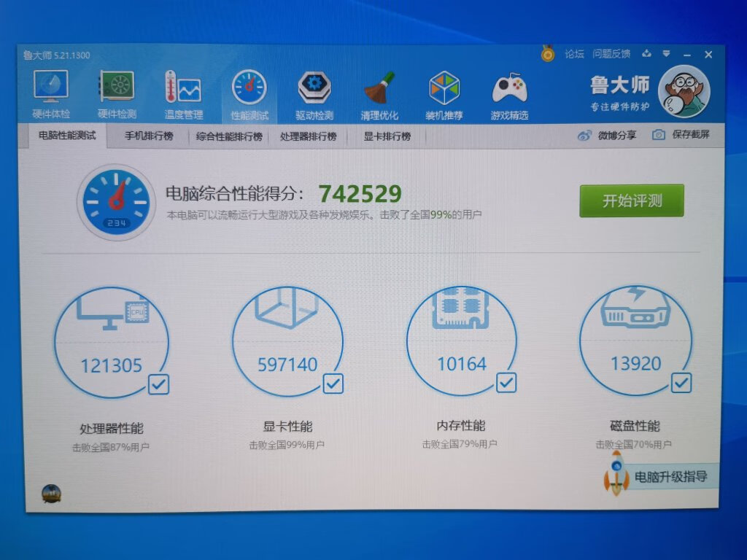Click the camera icon for saving screenshot
Screen dimensions: 747x560
659,135
